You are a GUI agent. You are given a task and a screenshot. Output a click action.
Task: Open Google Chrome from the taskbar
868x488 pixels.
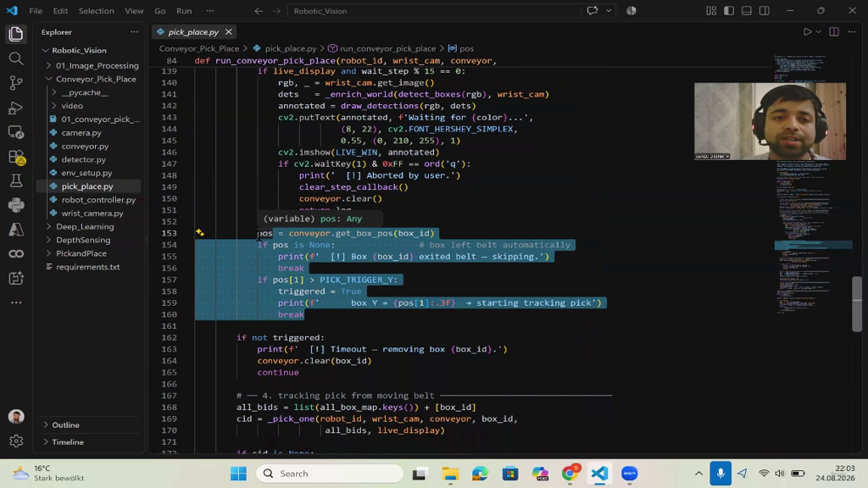[x=570, y=474]
